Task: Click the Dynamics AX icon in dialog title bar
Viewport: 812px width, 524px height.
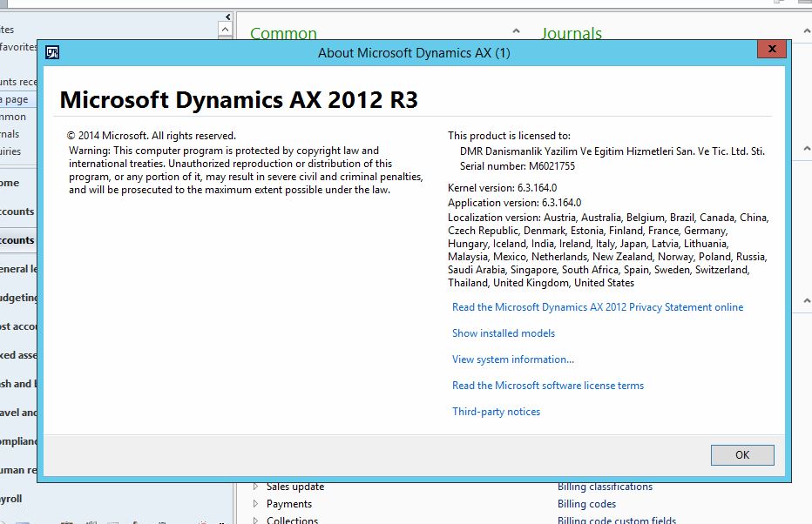Action: click(x=52, y=52)
